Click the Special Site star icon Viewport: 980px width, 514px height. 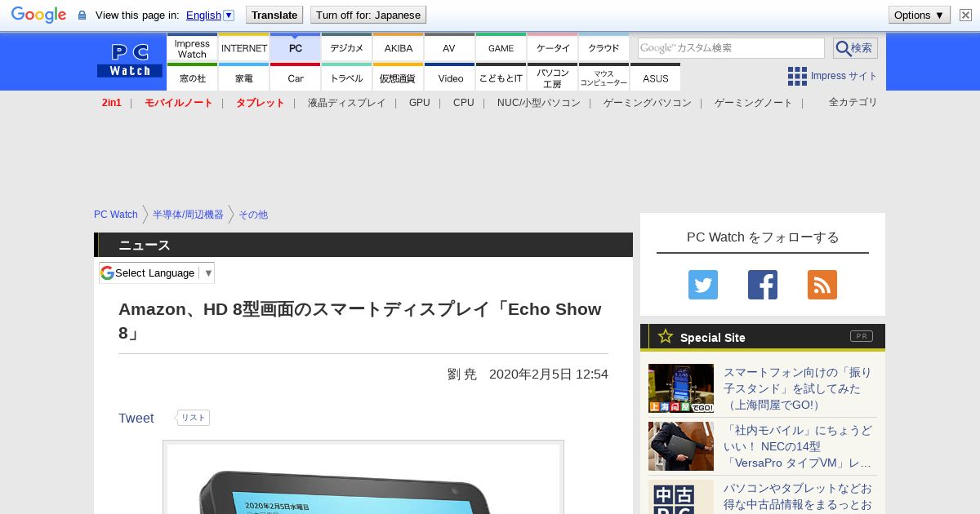[666, 336]
